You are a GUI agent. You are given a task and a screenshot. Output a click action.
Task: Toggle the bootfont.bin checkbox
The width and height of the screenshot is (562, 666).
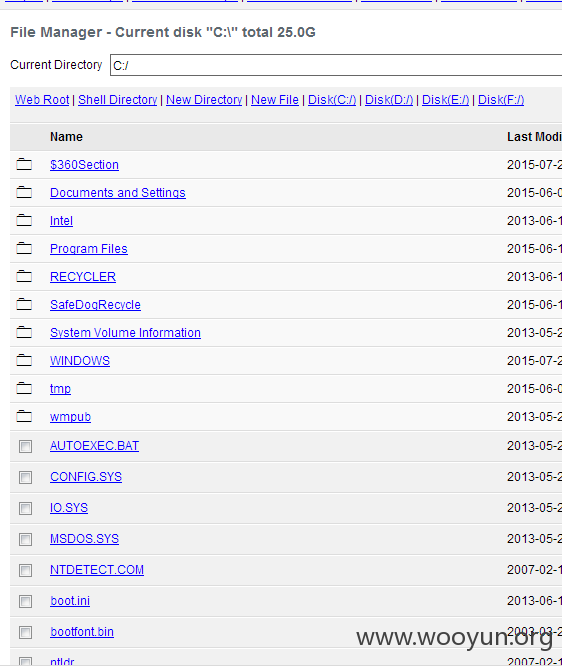(x=25, y=632)
